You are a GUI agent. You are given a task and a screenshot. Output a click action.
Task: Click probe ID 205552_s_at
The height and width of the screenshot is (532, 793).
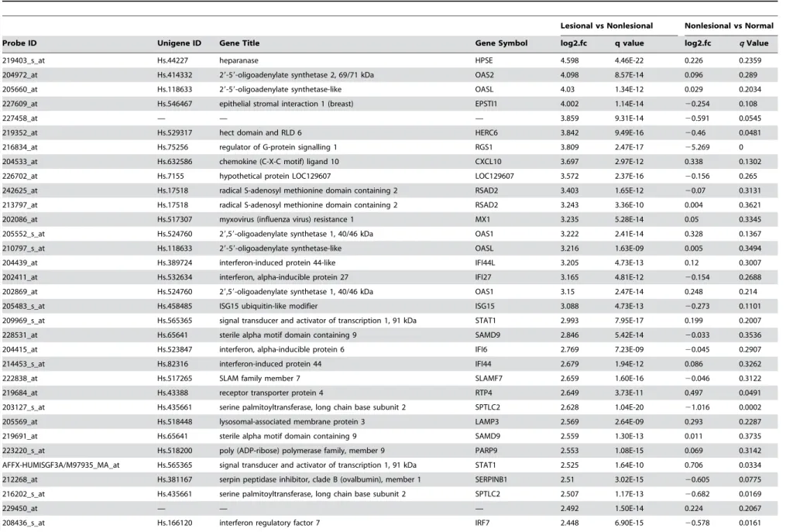[23, 234]
